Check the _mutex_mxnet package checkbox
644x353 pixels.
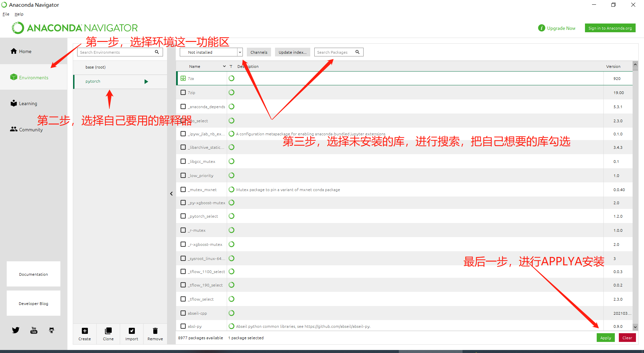183,189
